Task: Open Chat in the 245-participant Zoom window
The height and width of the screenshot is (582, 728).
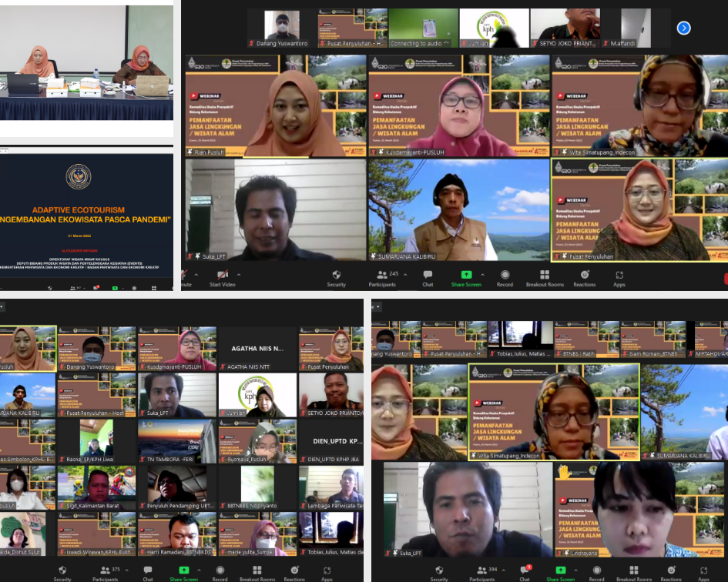Action: [428, 279]
